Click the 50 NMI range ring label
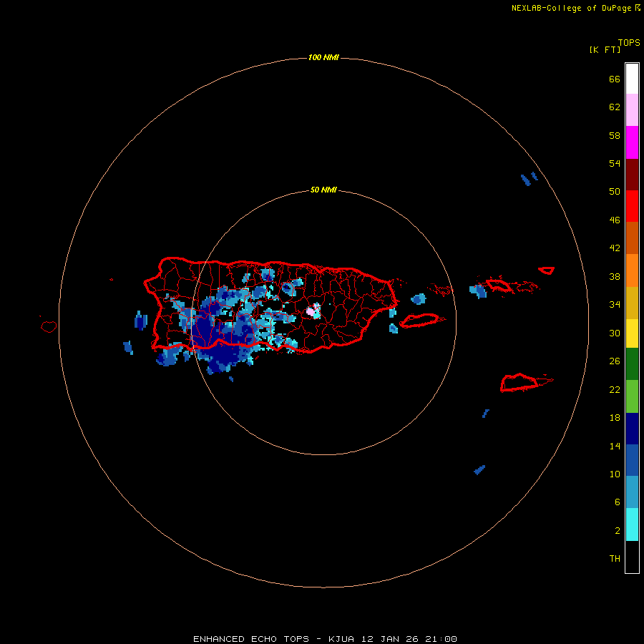This screenshot has width=644, height=644. click(x=323, y=190)
